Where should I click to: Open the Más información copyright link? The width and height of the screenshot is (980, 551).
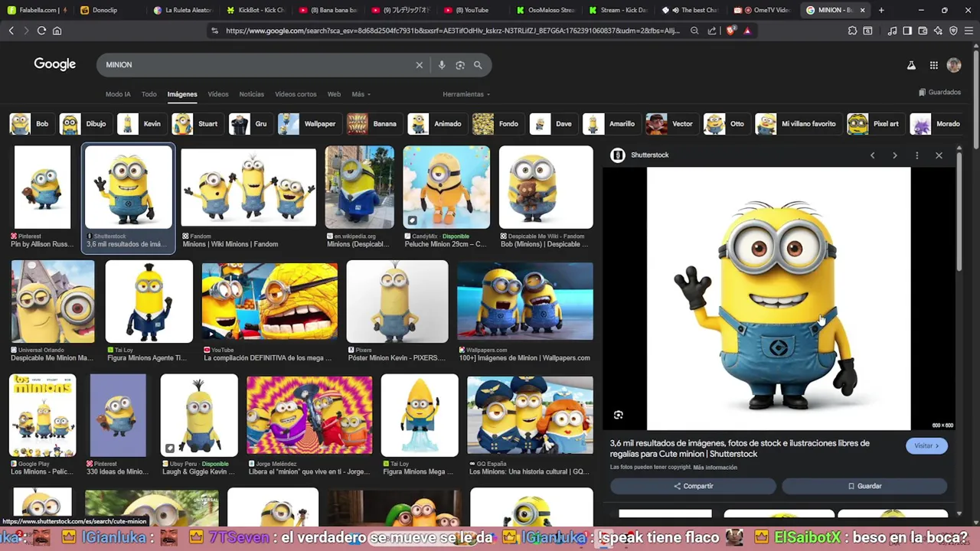715,467
